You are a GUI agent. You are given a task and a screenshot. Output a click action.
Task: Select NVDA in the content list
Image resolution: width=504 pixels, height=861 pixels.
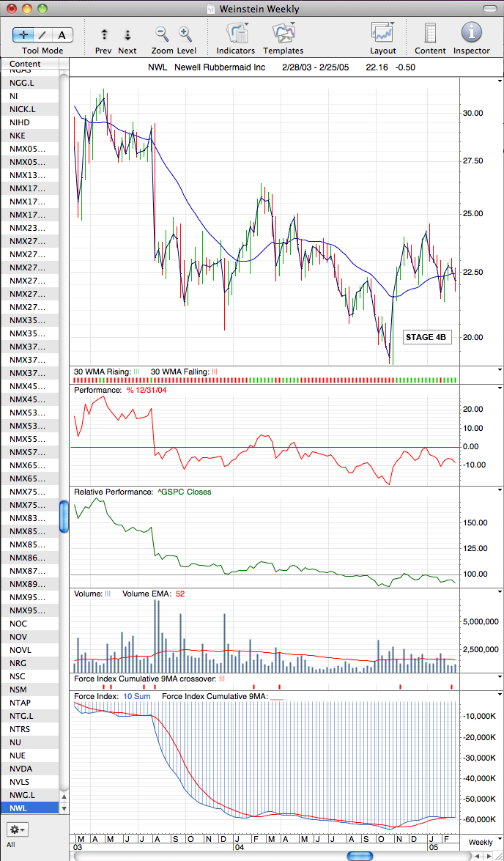29,769
